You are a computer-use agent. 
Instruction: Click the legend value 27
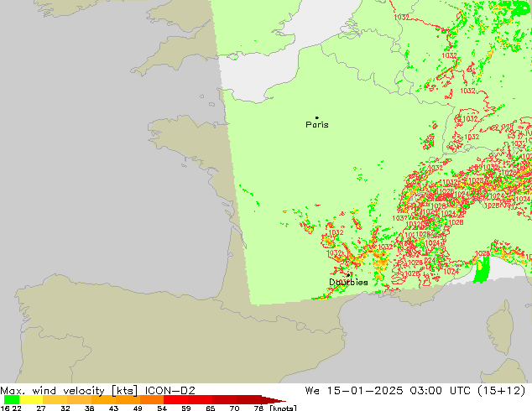point(41,408)
